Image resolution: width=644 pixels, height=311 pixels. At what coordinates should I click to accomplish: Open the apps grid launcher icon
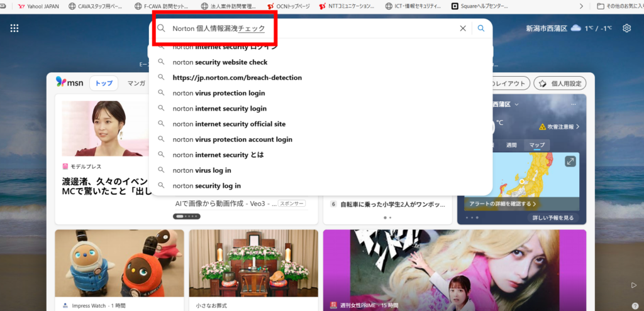[14, 28]
